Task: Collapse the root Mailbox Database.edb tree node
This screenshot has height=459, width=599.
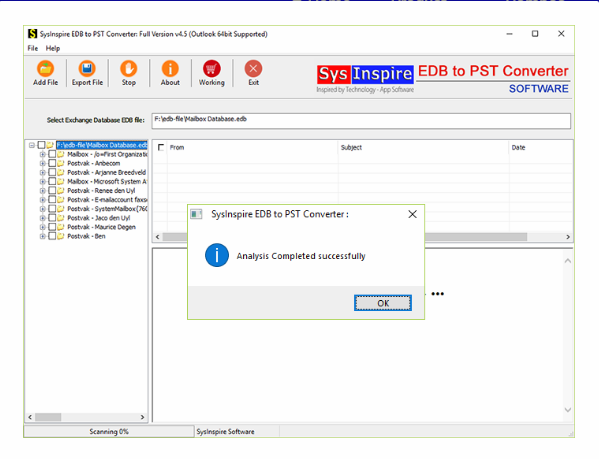Action: (x=32, y=145)
